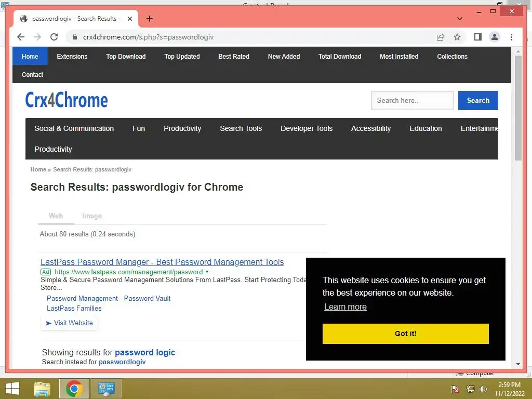Open the Password Vault sitelink
Screen dimensions: 532x399
(x=147, y=298)
